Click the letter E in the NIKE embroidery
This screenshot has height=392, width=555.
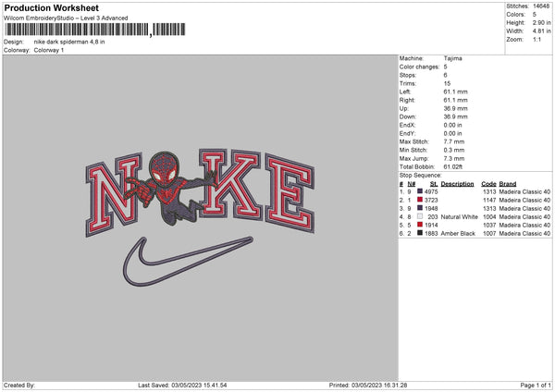[290, 193]
